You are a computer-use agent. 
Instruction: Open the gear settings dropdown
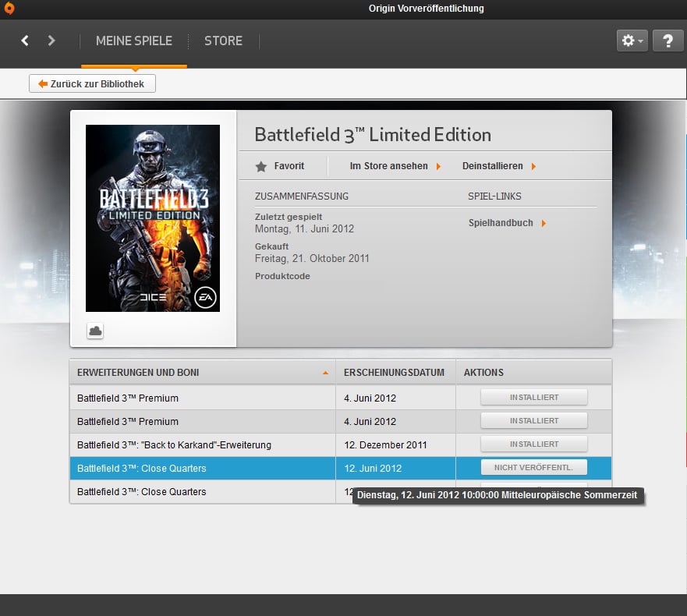(632, 41)
